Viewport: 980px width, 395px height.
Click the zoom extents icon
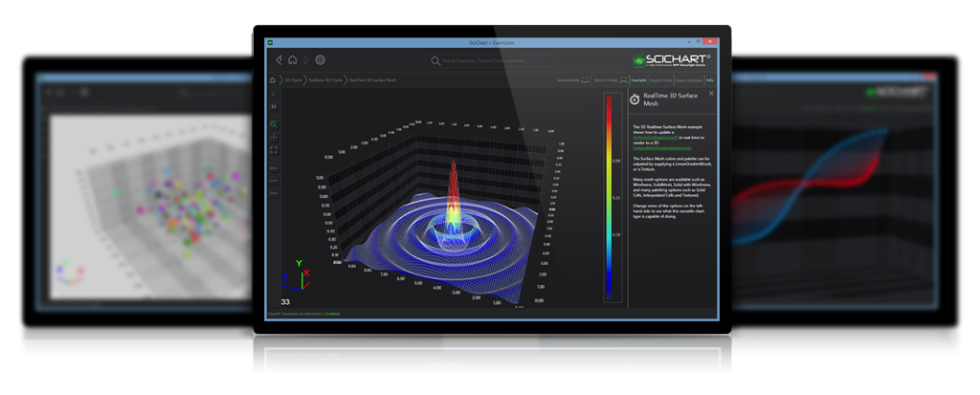click(x=274, y=150)
